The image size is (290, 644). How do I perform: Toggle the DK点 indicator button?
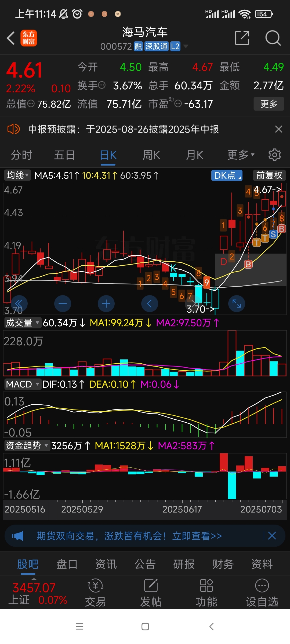tap(227, 175)
